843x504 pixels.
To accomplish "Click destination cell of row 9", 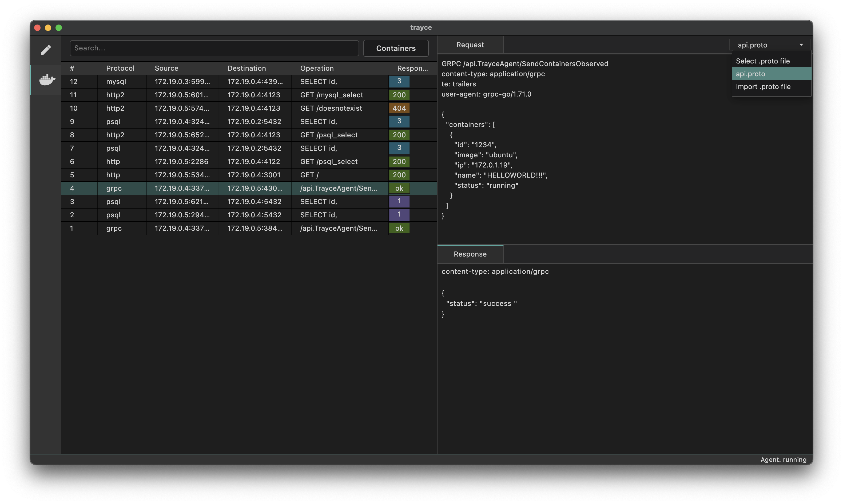I will click(255, 122).
